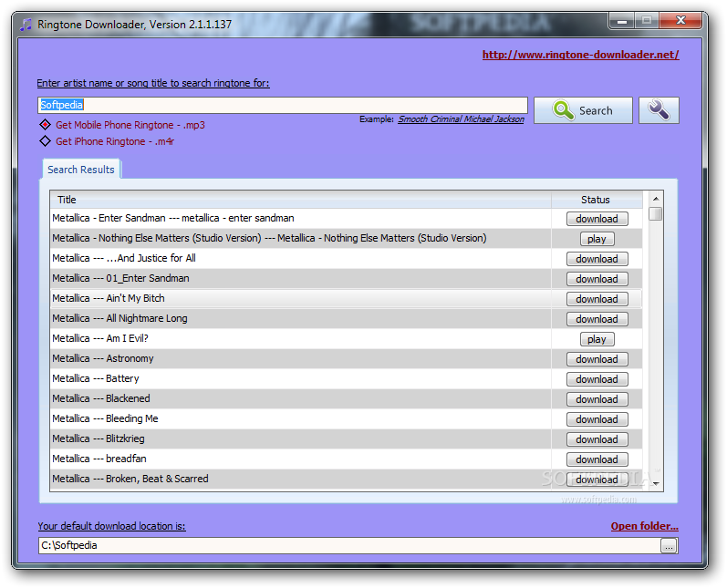
Task: Click the results scrollbar thumb
Action: [x=656, y=214]
